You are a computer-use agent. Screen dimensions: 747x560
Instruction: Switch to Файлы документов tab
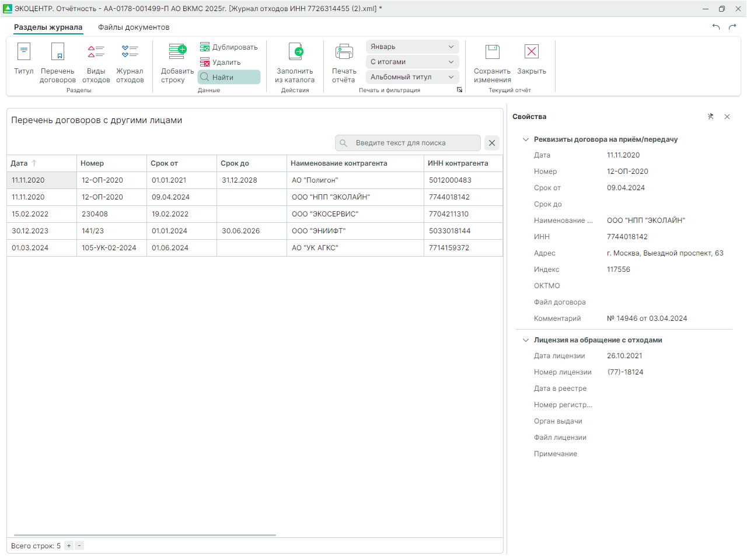pos(134,27)
